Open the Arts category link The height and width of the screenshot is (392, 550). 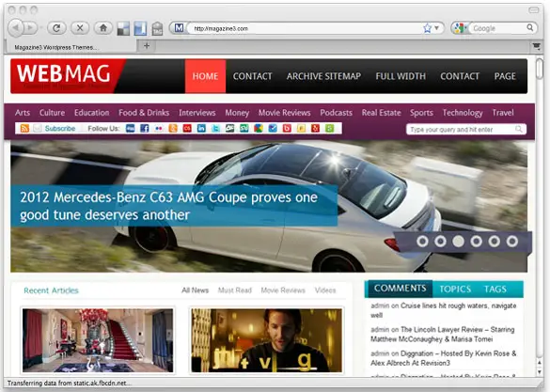pos(23,113)
